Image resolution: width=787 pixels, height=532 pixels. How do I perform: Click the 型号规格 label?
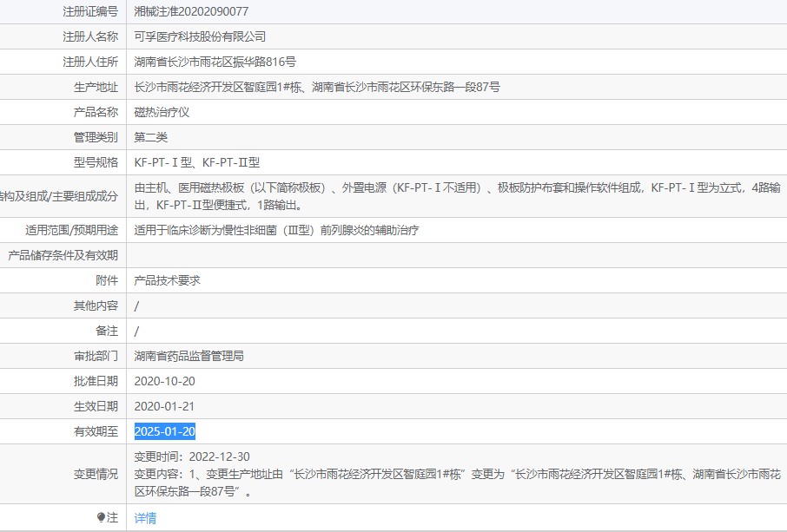(96, 162)
